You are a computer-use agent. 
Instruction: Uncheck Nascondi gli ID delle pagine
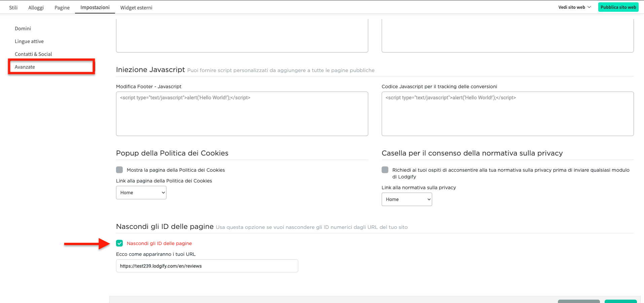(x=119, y=243)
